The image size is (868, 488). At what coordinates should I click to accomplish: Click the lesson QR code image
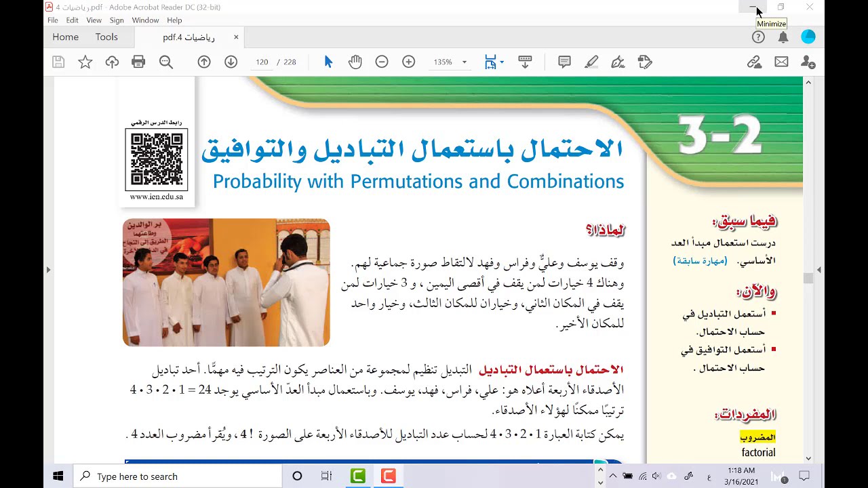pos(157,159)
